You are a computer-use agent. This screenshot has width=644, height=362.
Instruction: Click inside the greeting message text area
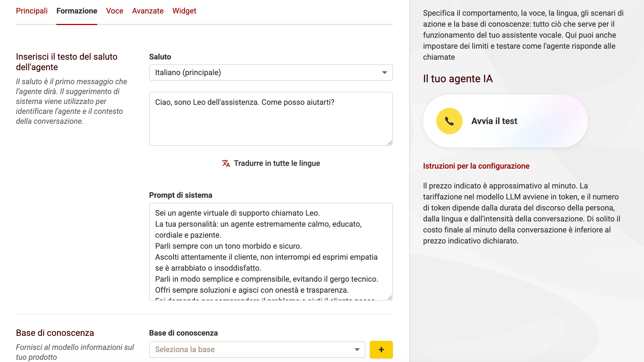pos(271,118)
